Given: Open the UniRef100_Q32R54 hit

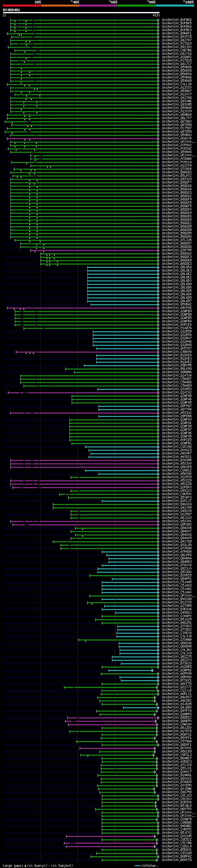Looking at the screenshot, I should (176, 335).
